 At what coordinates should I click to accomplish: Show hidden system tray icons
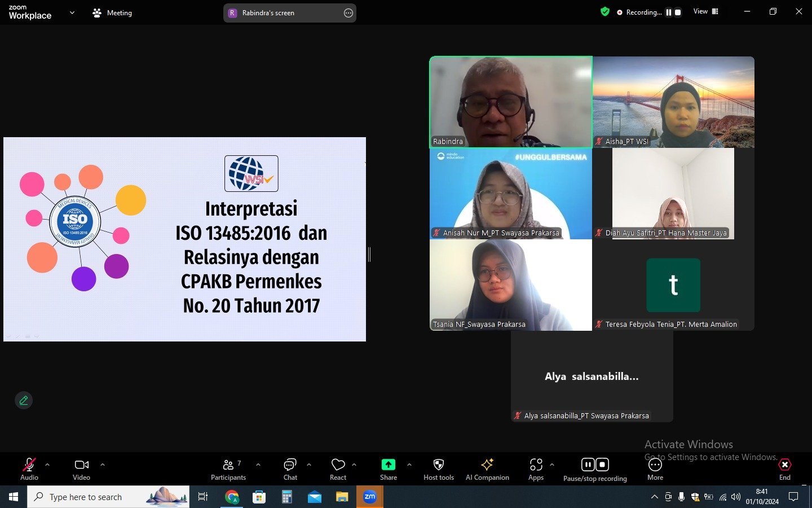(x=655, y=497)
